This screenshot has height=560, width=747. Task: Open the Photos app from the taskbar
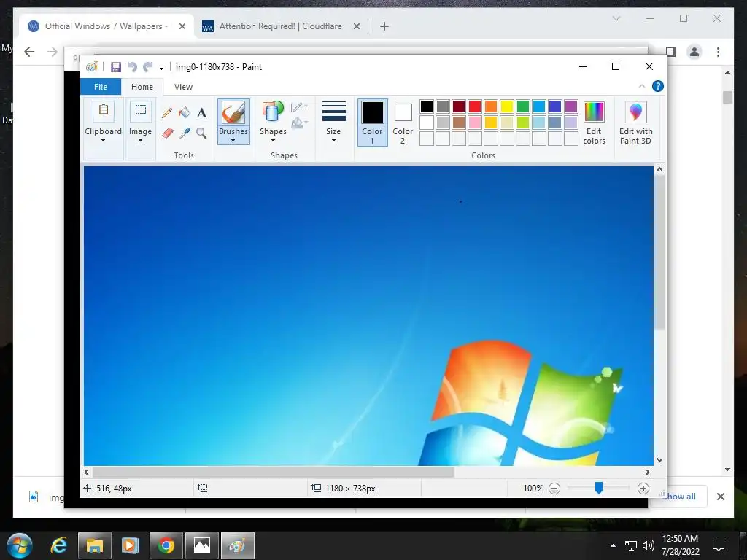tap(202, 545)
